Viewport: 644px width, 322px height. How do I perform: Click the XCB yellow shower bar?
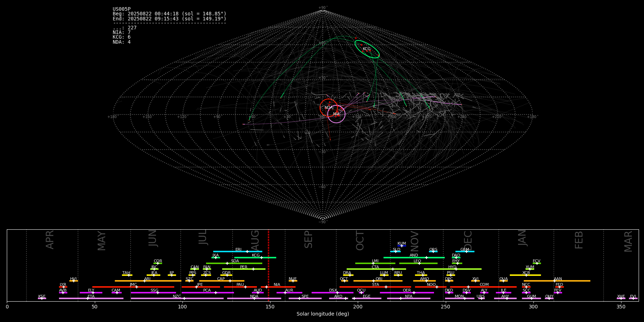(525, 275)
